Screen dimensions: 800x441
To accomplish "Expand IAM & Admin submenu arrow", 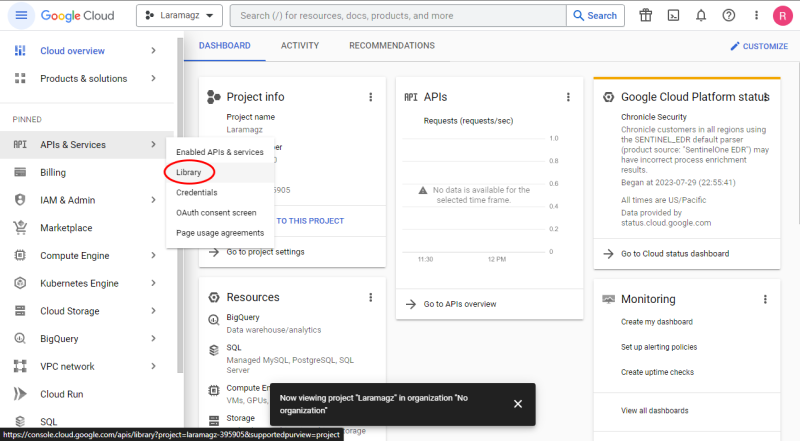I will (154, 200).
